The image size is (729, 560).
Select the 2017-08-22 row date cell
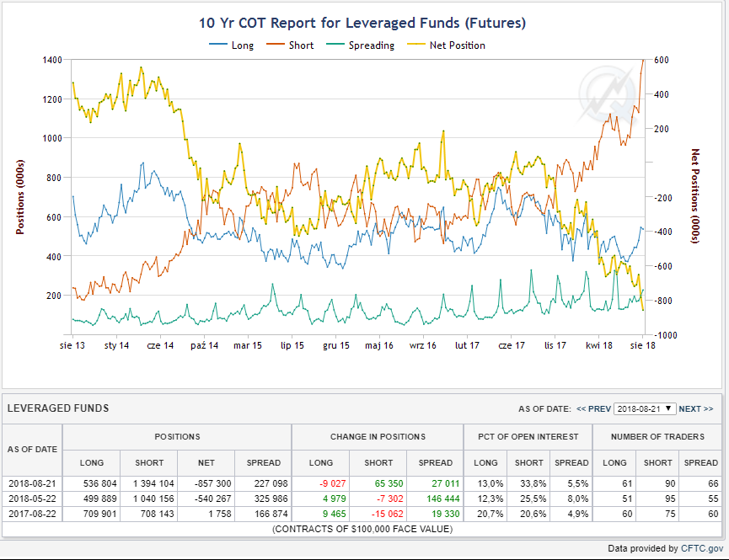tap(32, 514)
